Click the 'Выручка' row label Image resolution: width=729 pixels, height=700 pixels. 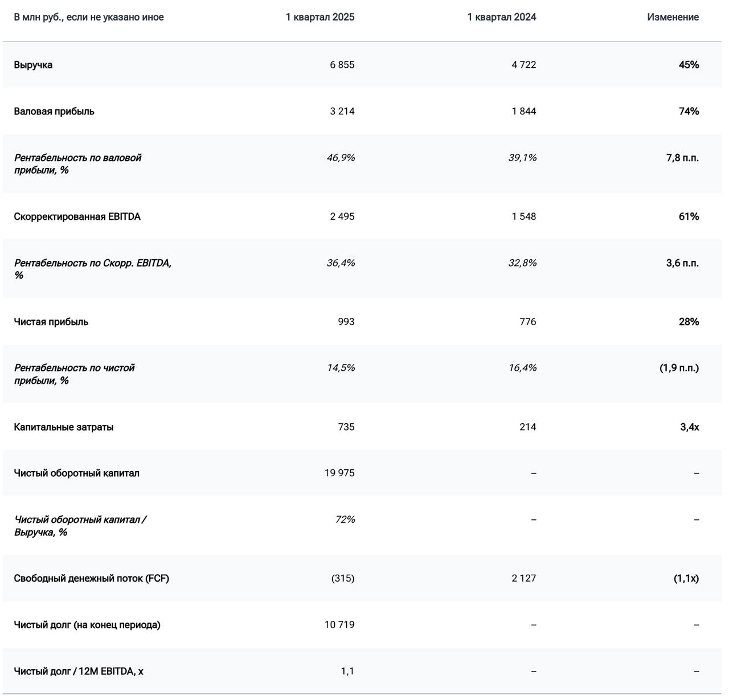(x=33, y=65)
